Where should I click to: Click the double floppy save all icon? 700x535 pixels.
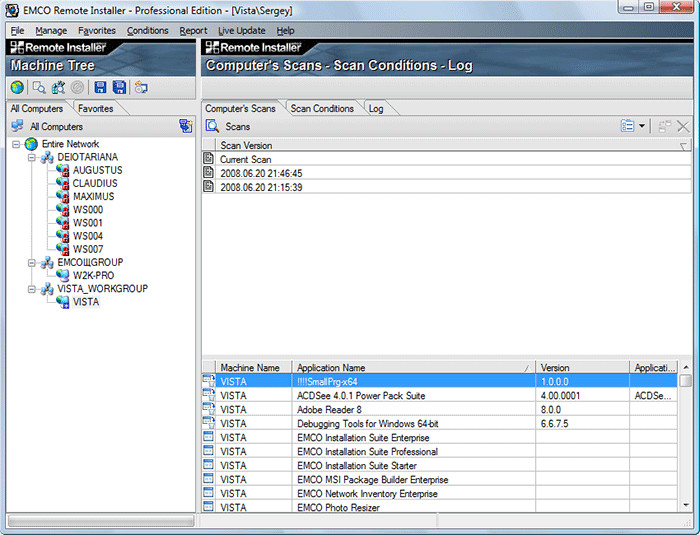click(120, 87)
